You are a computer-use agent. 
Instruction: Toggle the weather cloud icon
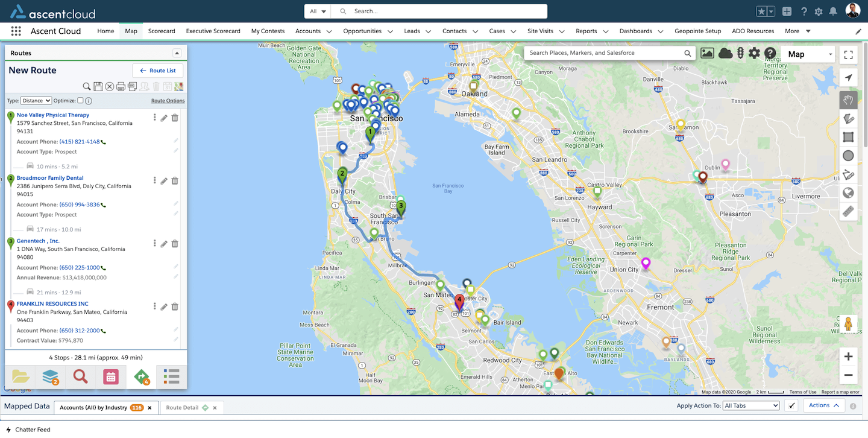coord(725,53)
